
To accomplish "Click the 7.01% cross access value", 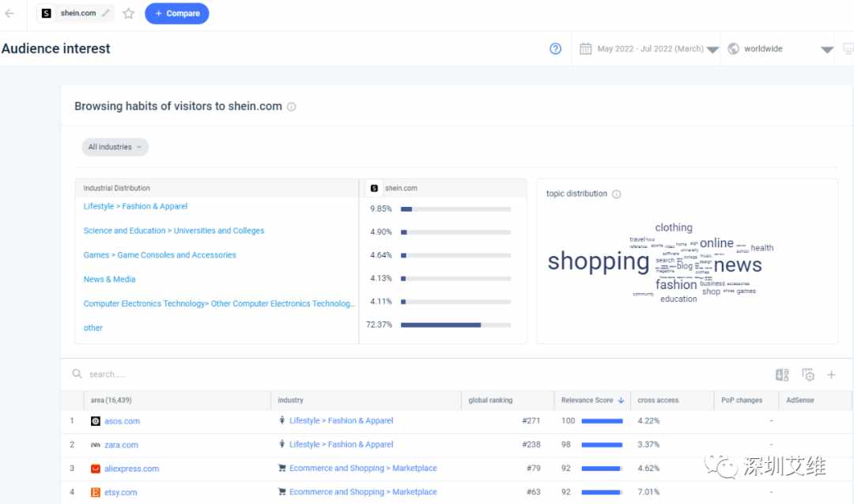I will coord(648,492).
